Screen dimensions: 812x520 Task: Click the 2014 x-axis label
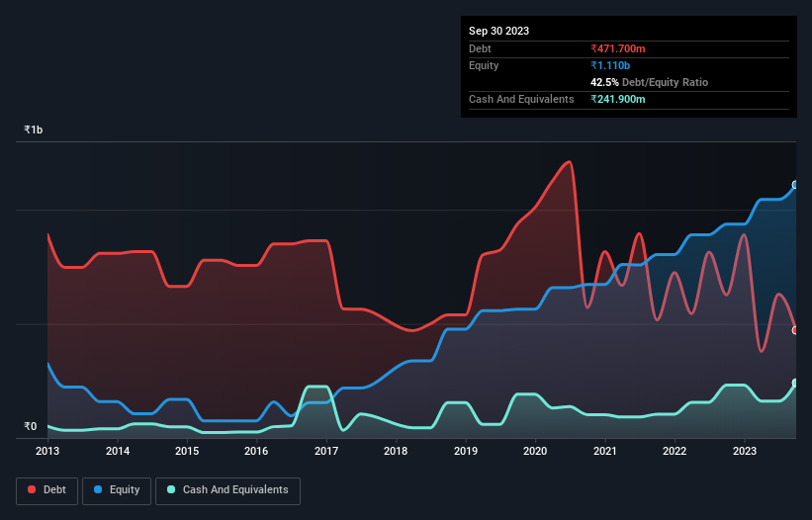click(118, 451)
